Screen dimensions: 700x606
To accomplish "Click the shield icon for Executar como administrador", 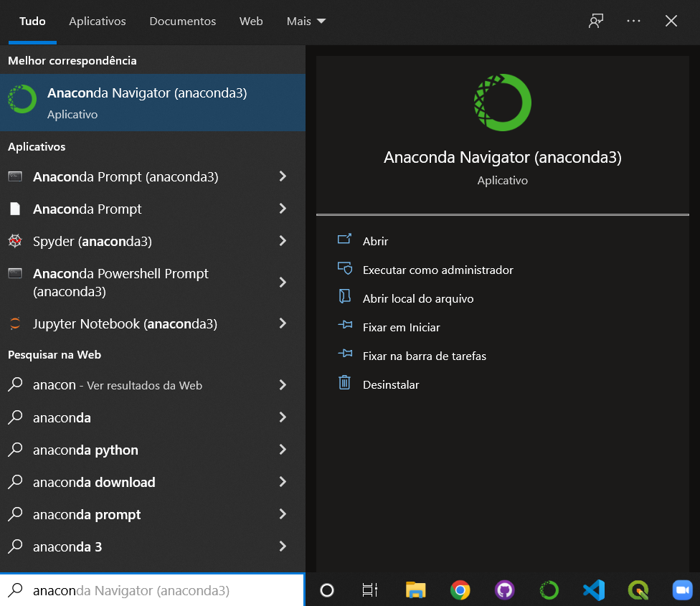I will point(345,268).
